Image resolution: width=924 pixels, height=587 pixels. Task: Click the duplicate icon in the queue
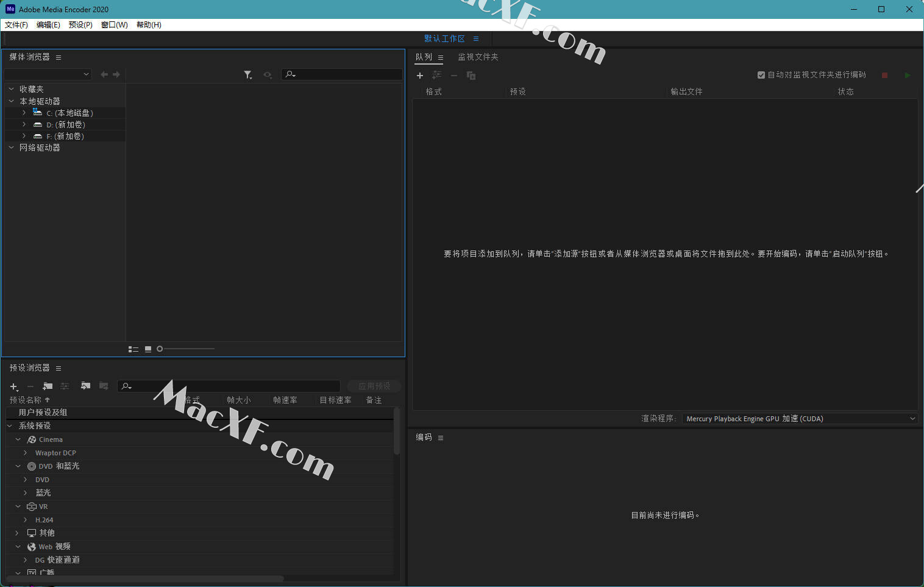click(471, 76)
